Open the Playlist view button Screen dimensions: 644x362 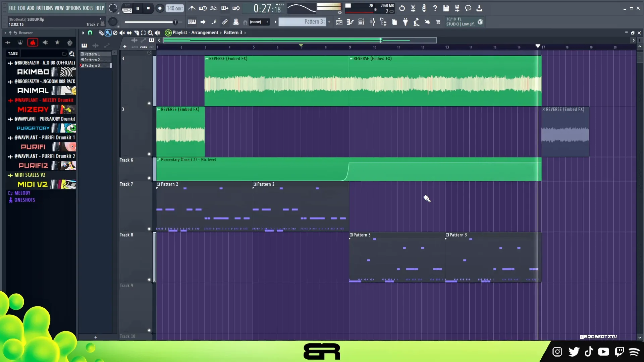(339, 22)
